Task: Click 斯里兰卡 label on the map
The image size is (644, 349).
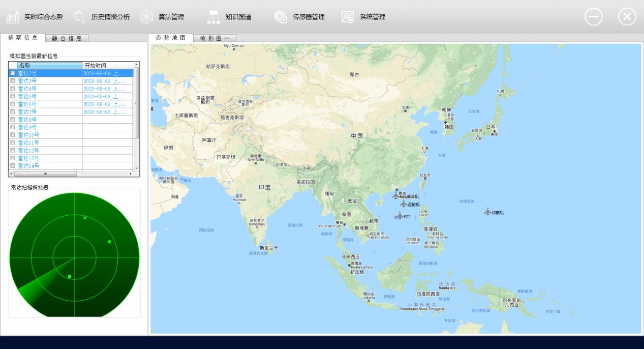Action: pos(269,248)
